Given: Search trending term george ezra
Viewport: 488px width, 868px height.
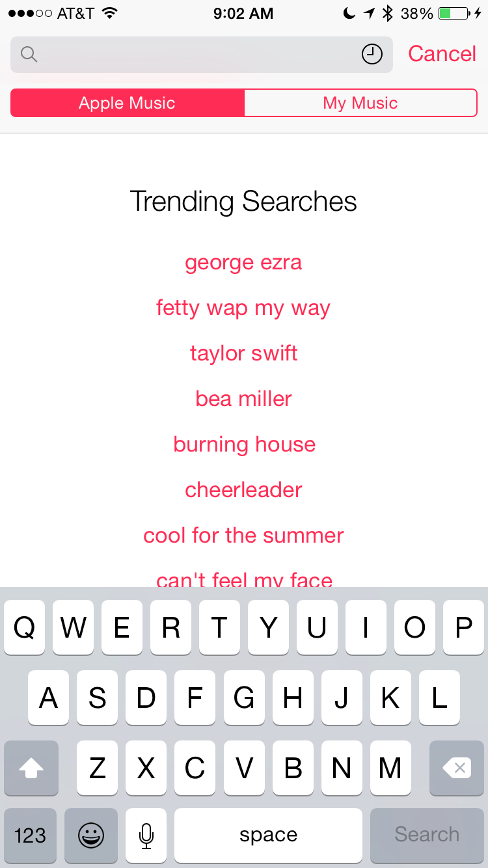Looking at the screenshot, I should [x=243, y=263].
